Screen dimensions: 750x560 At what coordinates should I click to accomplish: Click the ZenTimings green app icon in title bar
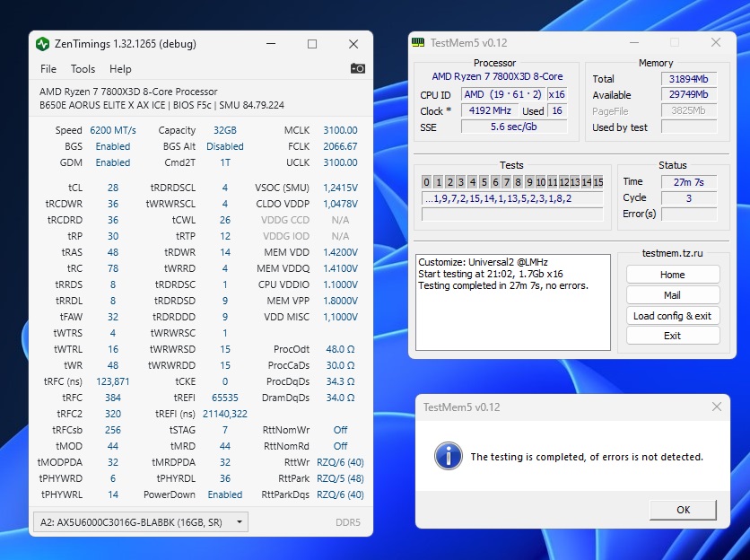42,44
